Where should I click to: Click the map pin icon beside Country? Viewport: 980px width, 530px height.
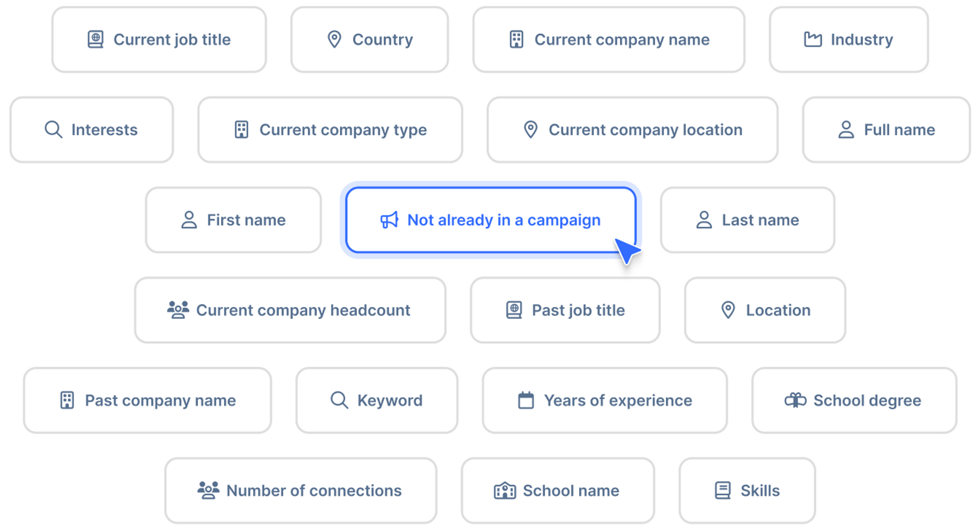334,40
